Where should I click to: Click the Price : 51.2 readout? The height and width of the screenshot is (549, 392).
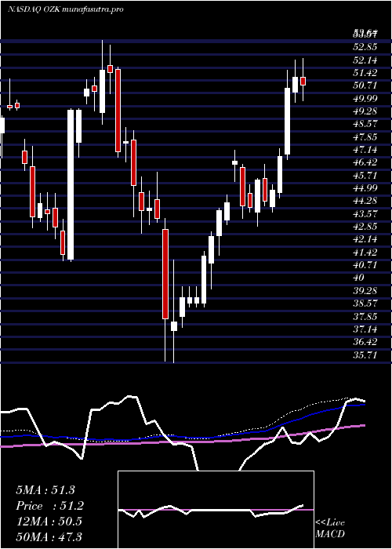[x=50, y=506]
